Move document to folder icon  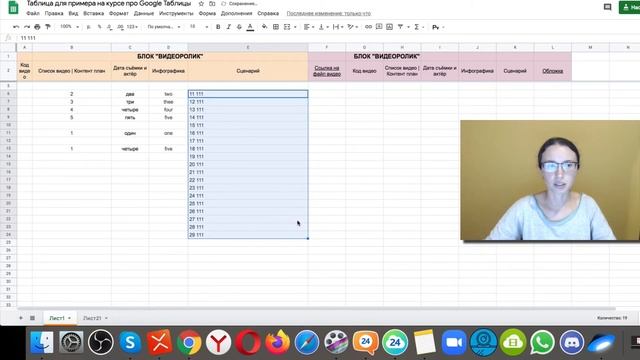point(212,4)
